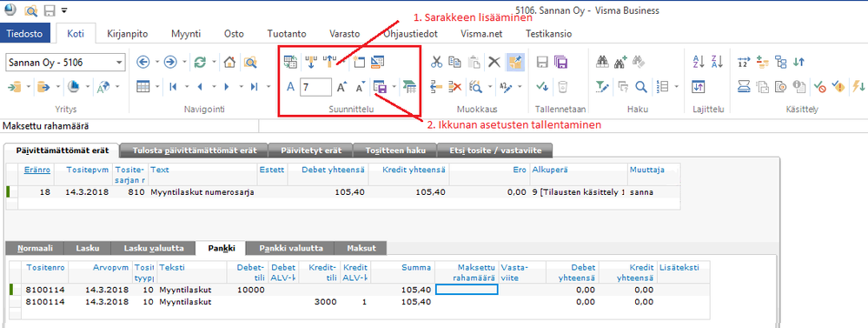Open the dropdown beside the pie chart icon
The image size is (868, 328).
88,87
